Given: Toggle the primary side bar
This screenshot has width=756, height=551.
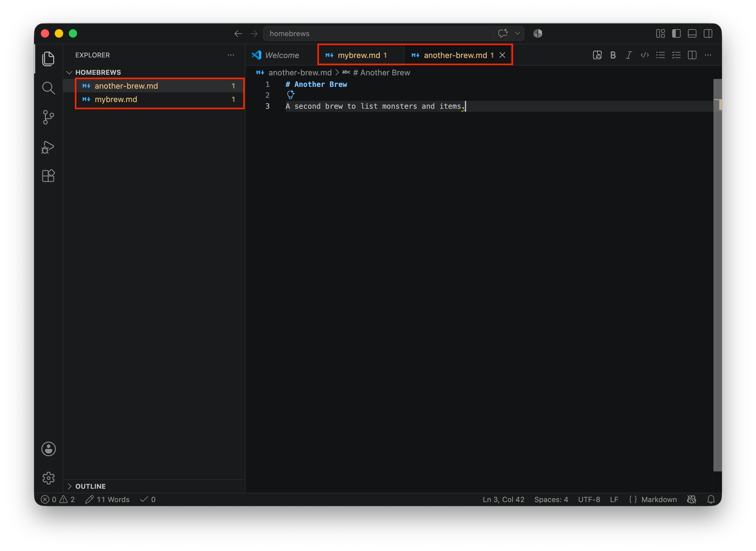Looking at the screenshot, I should tap(676, 33).
